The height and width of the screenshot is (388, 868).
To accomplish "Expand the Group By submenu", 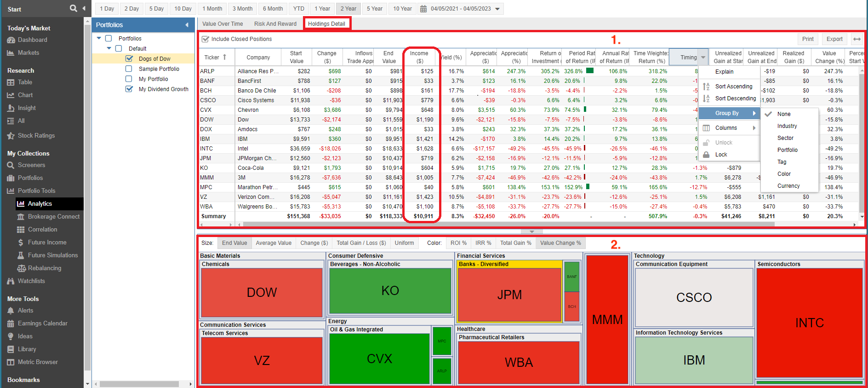I will pyautogui.click(x=729, y=113).
